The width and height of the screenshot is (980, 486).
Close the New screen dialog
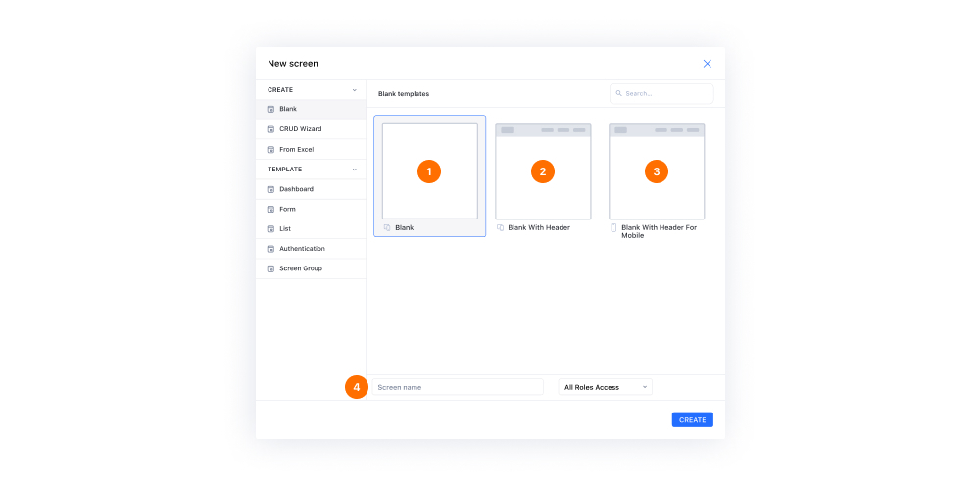tap(707, 64)
